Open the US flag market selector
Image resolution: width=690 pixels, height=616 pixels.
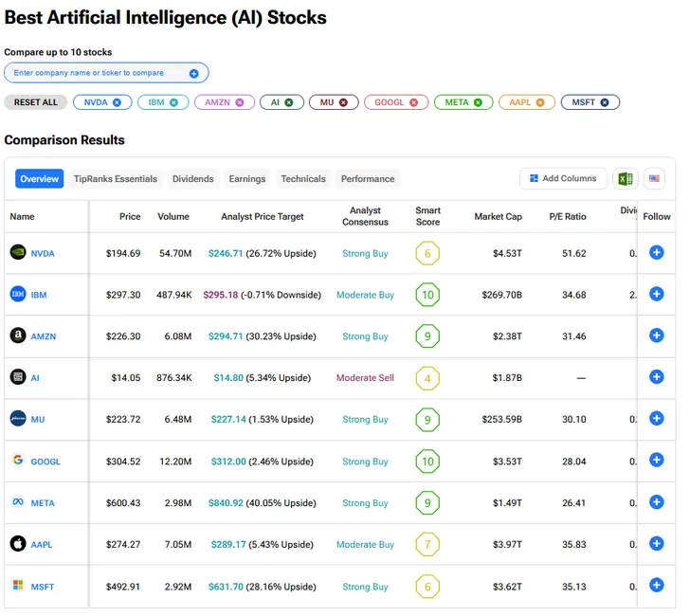(x=654, y=178)
